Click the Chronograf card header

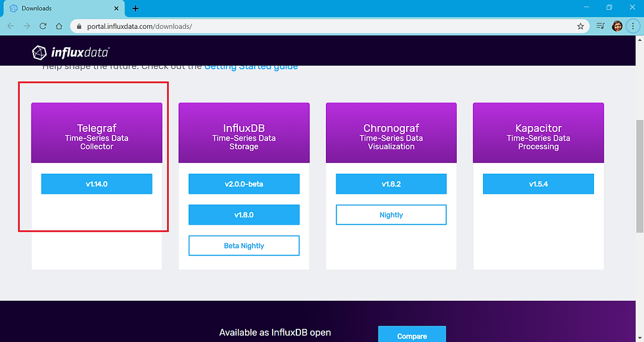pyautogui.click(x=391, y=133)
